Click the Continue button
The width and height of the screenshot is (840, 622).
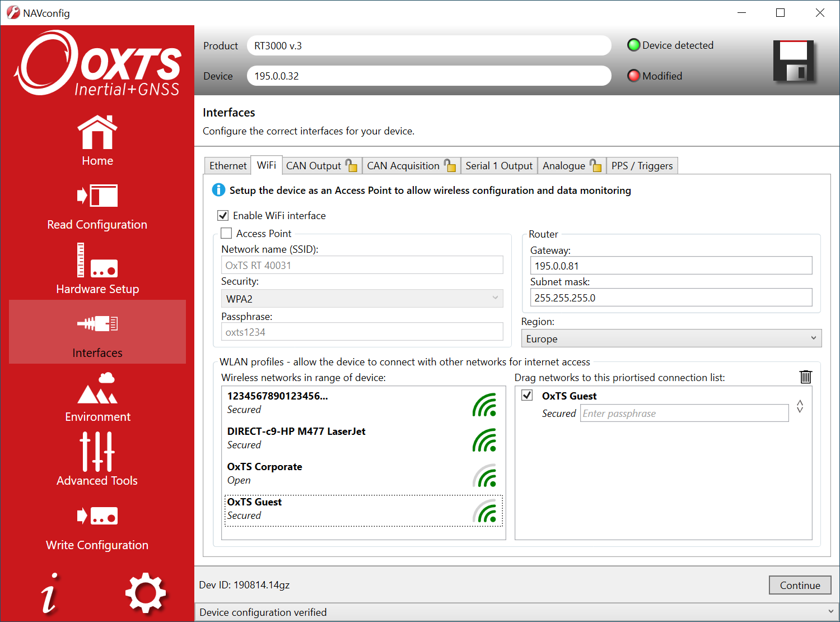800,585
